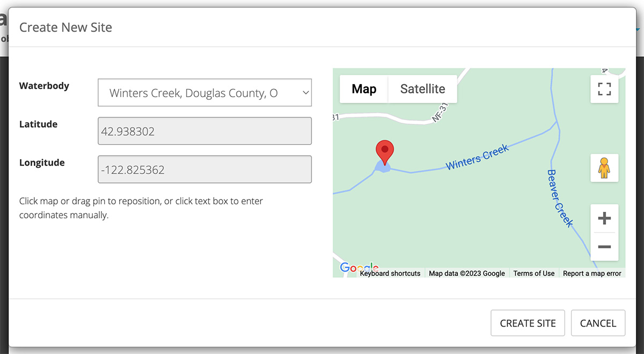Toggle fullscreen map view
The width and height of the screenshot is (644, 354).
click(x=604, y=89)
